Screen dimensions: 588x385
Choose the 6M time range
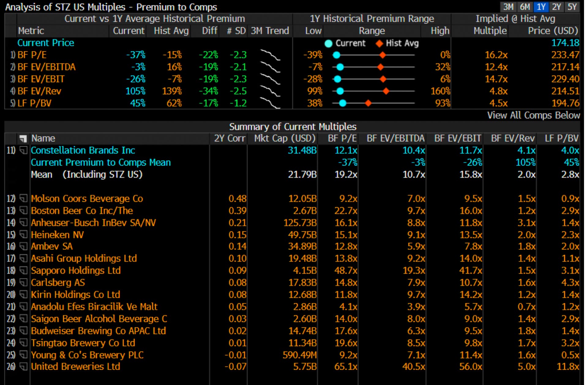click(x=525, y=7)
